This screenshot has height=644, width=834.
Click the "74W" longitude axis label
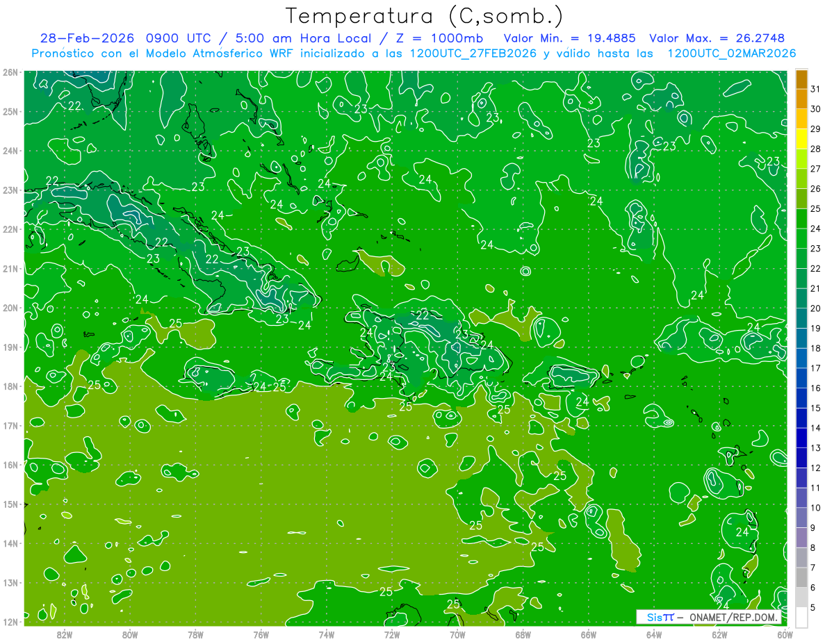[327, 634]
